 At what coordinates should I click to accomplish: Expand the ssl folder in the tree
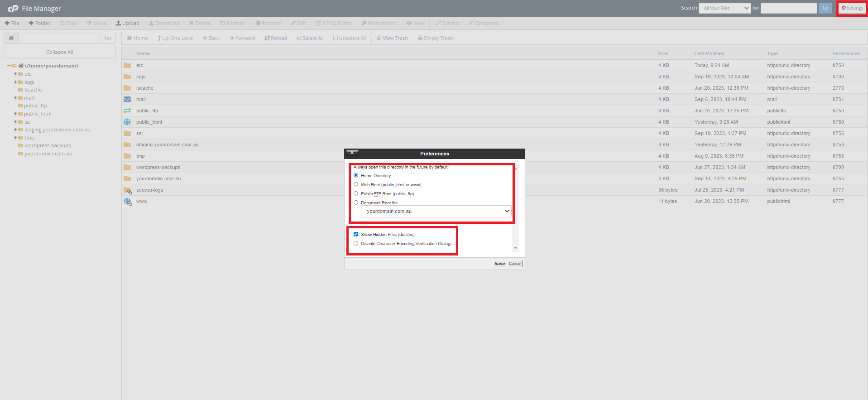click(x=15, y=122)
